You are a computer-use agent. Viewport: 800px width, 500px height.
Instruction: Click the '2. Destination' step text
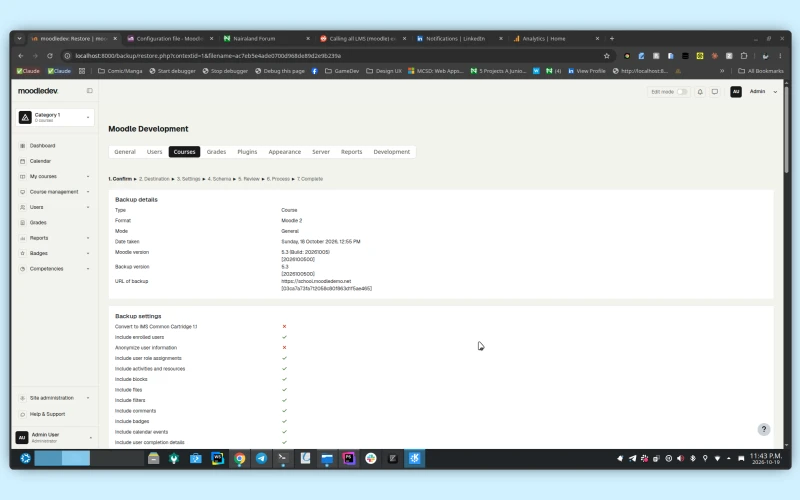pos(154,179)
